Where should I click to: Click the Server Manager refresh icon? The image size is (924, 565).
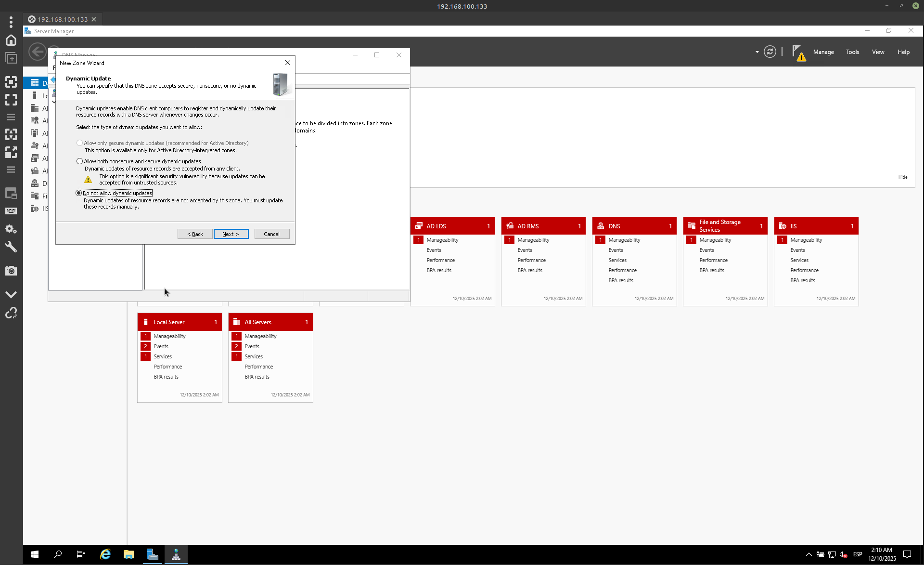pos(770,52)
